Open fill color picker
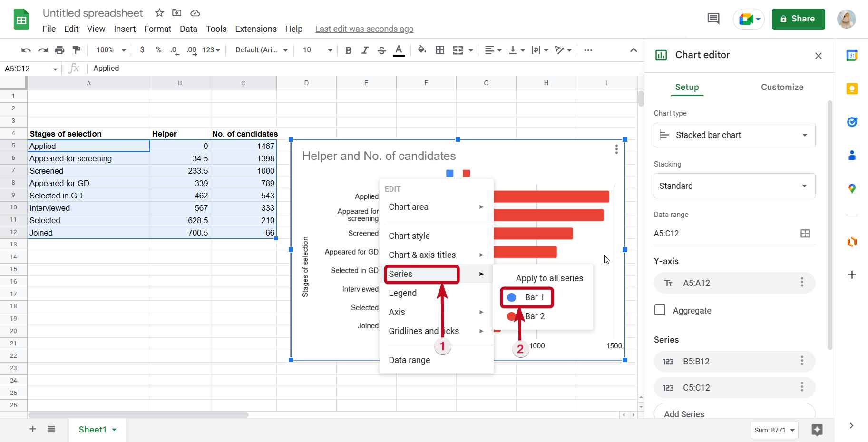Screen dimensions: 868x442 422,50
